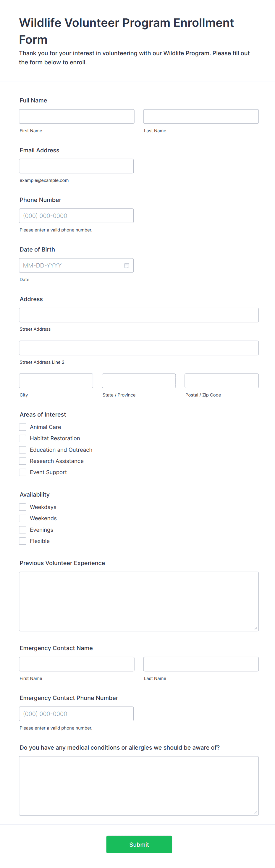Focus the Previous Volunteer Experience text area
Screen dimensions: 275x868
click(x=139, y=601)
